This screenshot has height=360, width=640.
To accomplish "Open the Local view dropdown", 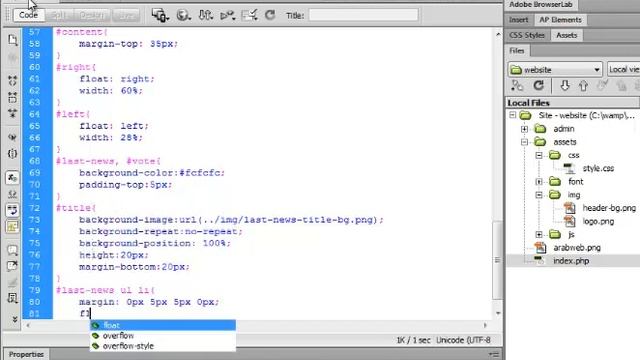I will pyautogui.click(x=624, y=70).
